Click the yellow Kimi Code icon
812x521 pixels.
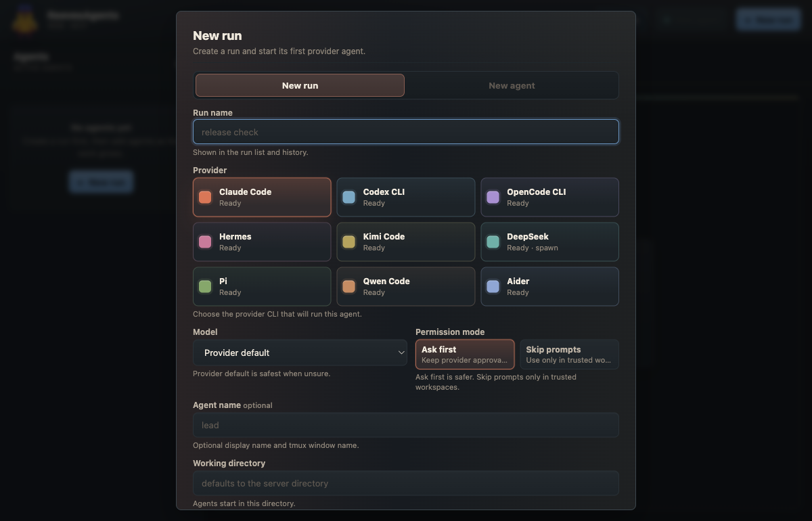348,242
